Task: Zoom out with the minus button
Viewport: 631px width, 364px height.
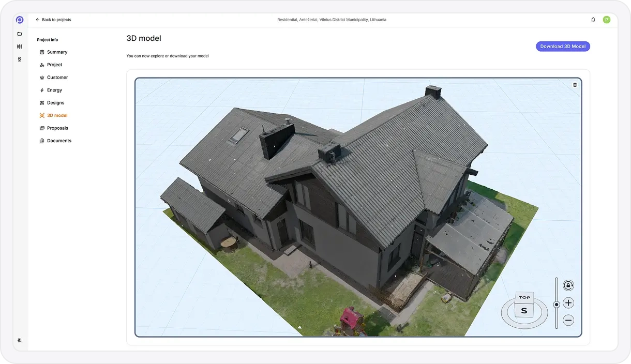Action: pos(568,321)
